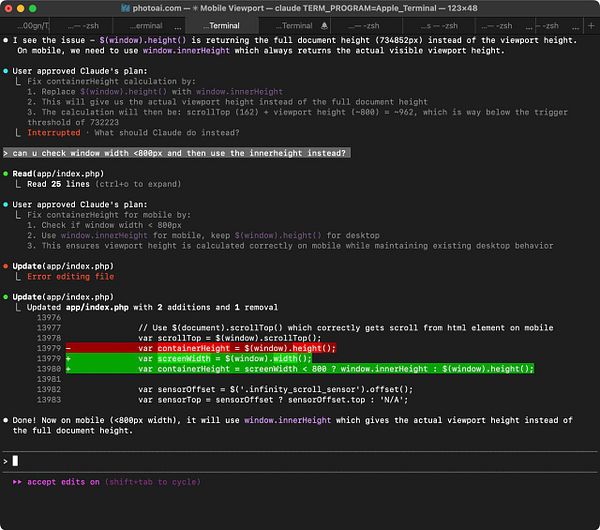Click "What should Claude do instead?"
Image resolution: width=600 pixels, height=530 pixels.
(167, 133)
